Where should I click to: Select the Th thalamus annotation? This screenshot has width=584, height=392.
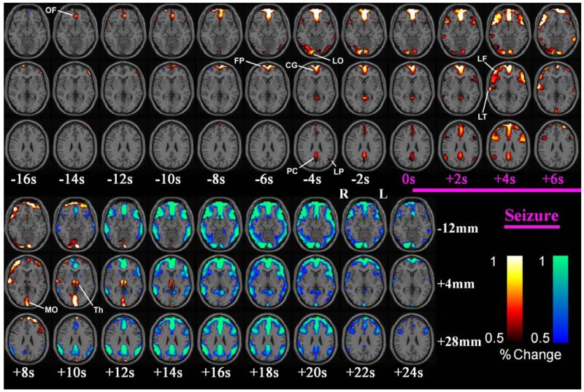click(x=99, y=310)
